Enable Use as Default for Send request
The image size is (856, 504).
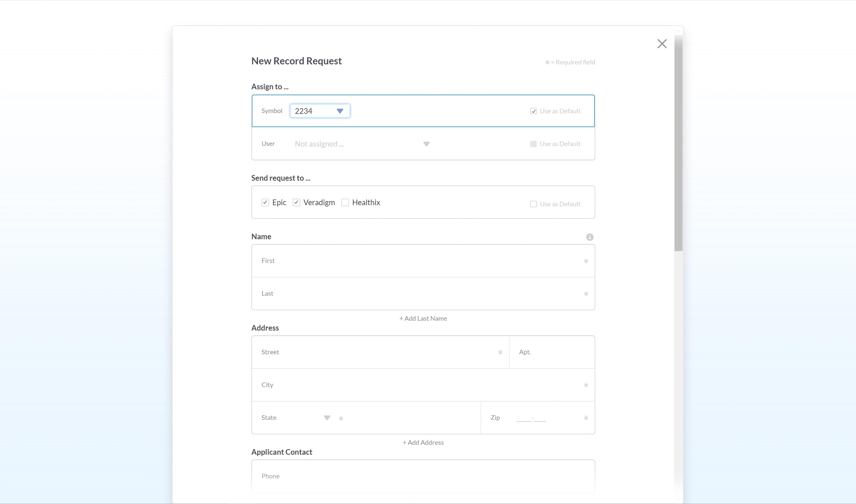point(533,204)
